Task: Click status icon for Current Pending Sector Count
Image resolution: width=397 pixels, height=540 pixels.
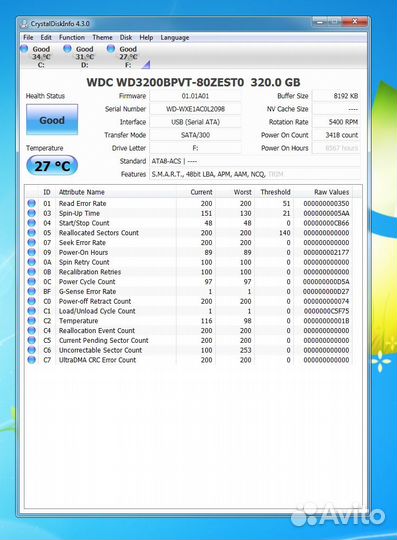Action: tap(31, 340)
